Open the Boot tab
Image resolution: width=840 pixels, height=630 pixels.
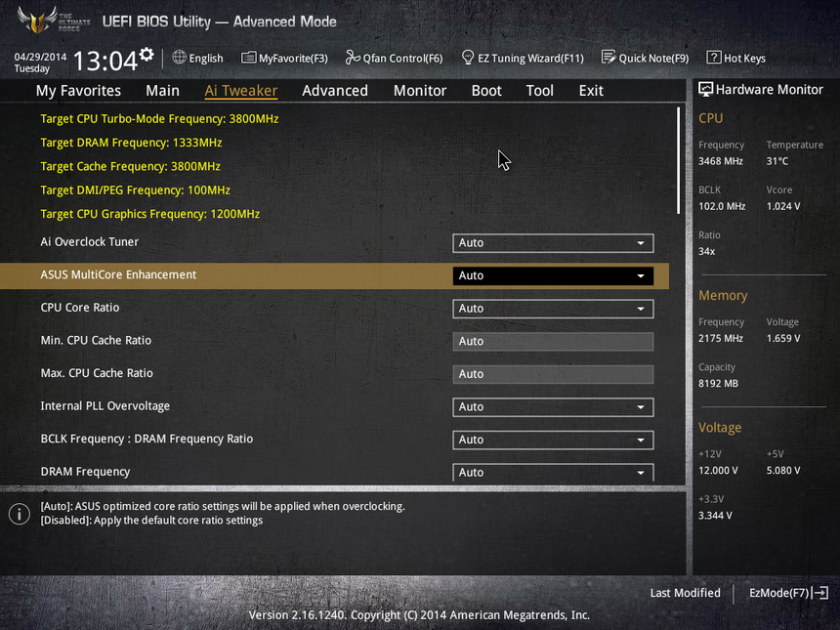tap(486, 91)
